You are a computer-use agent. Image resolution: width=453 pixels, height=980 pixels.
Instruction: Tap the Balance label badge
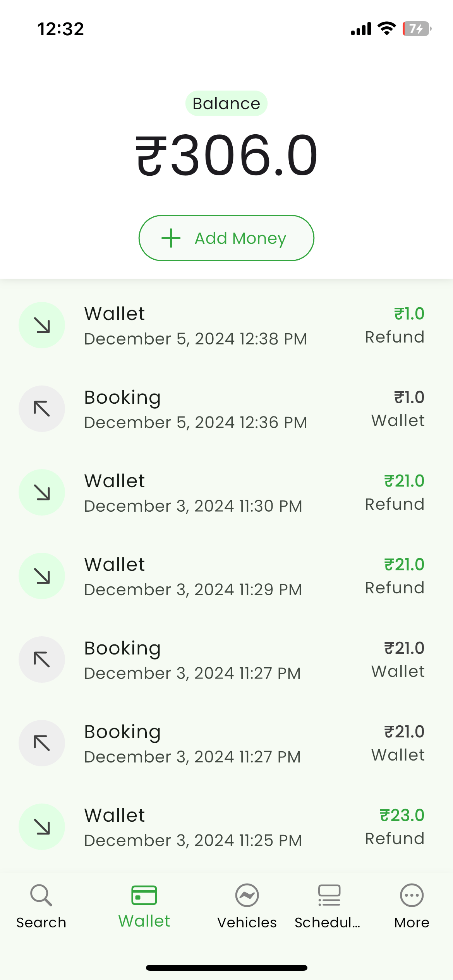click(226, 103)
